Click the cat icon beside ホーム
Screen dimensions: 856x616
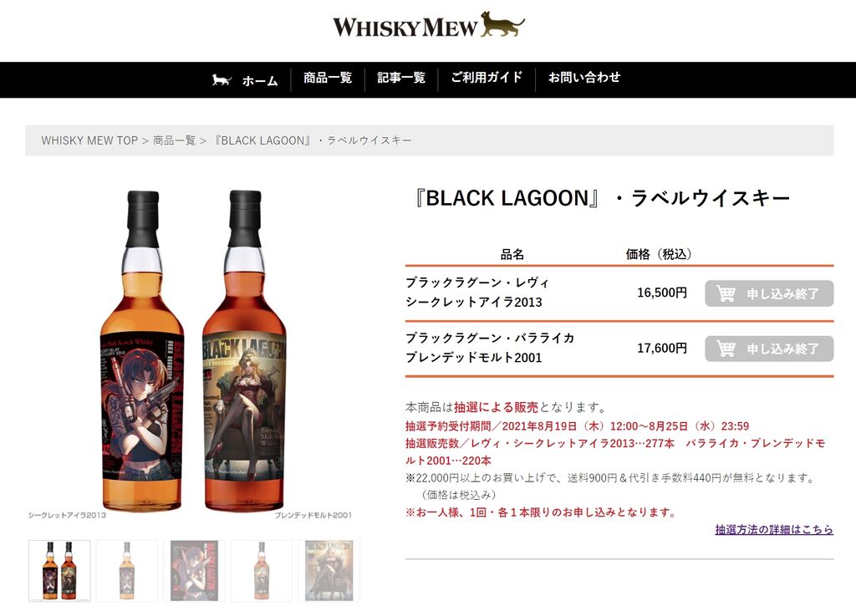221,80
